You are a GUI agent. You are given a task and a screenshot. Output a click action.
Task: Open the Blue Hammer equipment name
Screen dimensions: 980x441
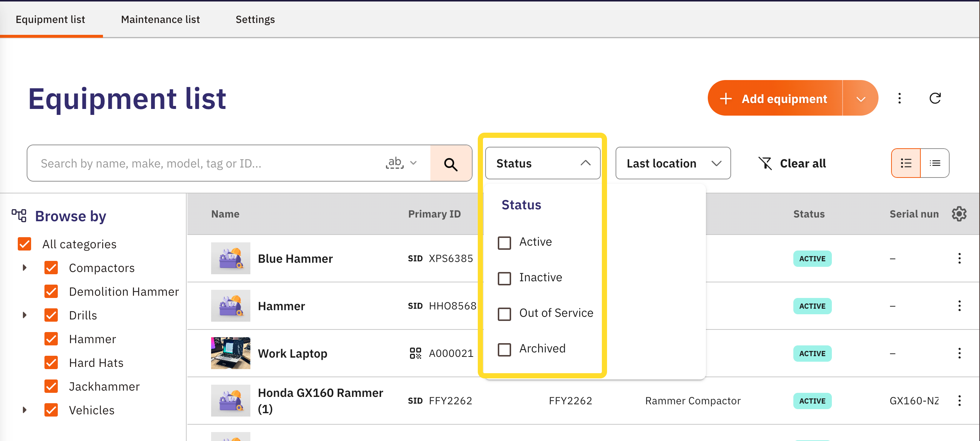tap(295, 259)
